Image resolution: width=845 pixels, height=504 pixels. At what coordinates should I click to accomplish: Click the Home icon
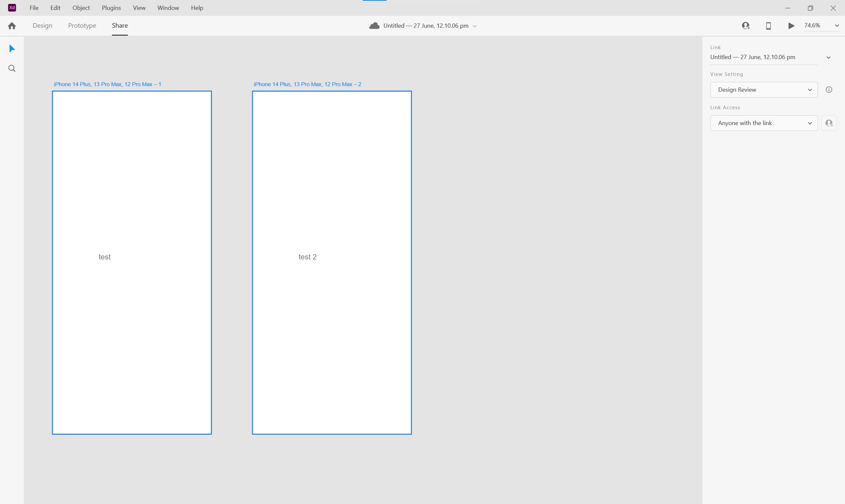click(x=12, y=26)
